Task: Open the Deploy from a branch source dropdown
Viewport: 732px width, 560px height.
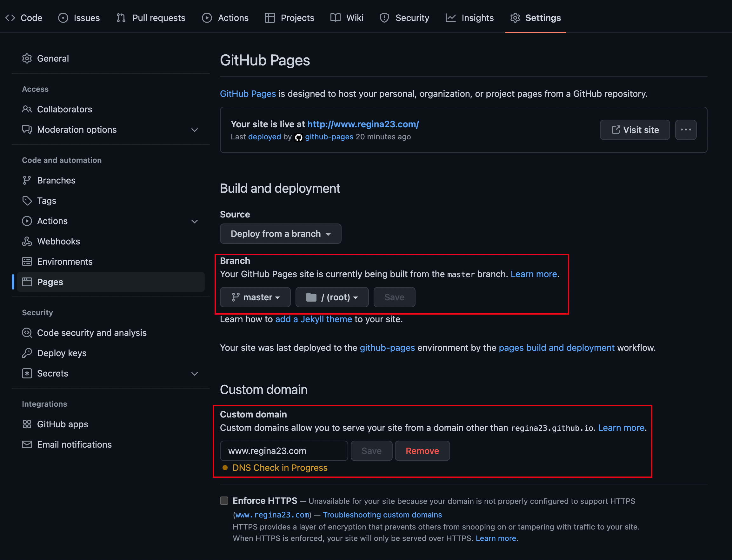Action: 280,234
